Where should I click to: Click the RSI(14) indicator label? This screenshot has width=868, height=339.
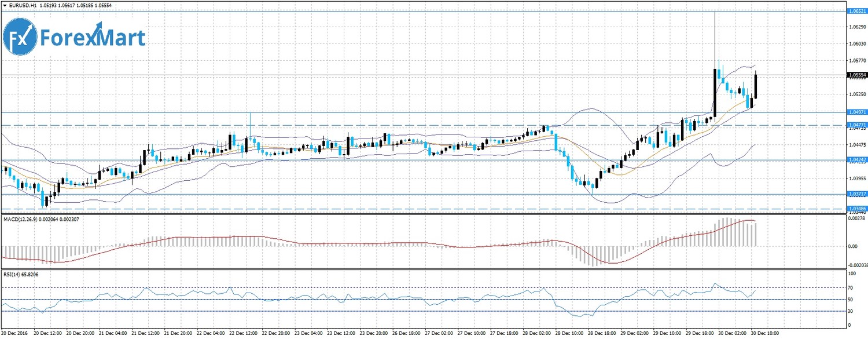point(12,274)
